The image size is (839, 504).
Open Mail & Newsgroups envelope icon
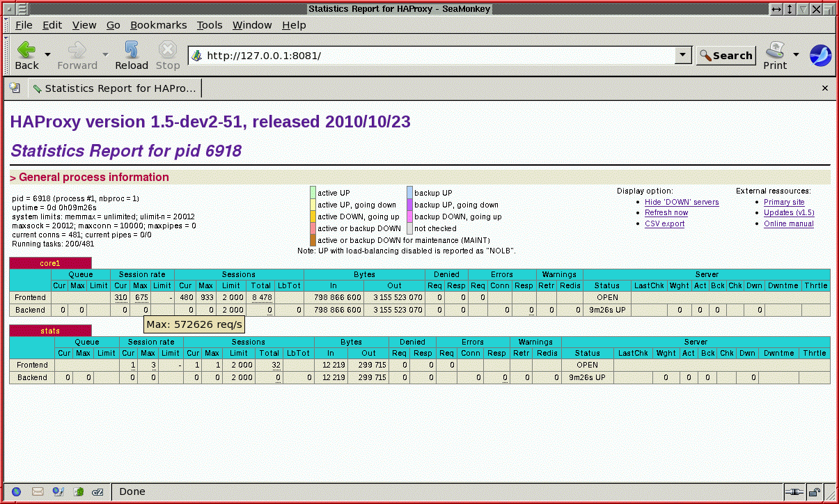38,491
